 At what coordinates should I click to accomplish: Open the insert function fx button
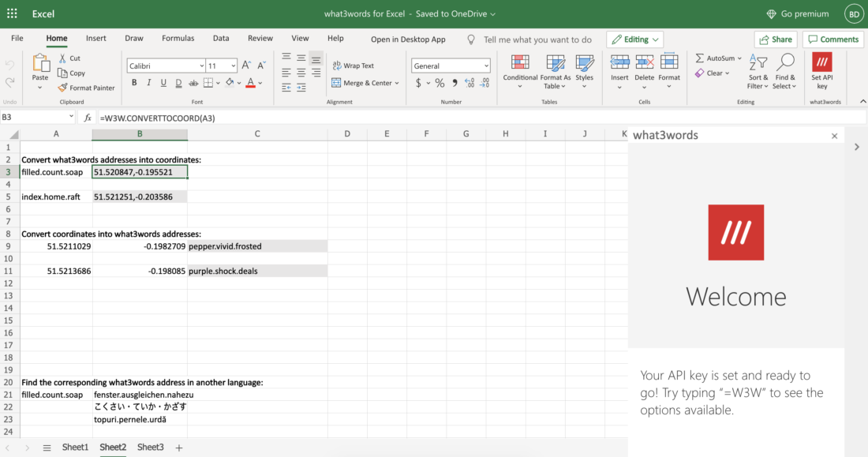[x=88, y=118]
